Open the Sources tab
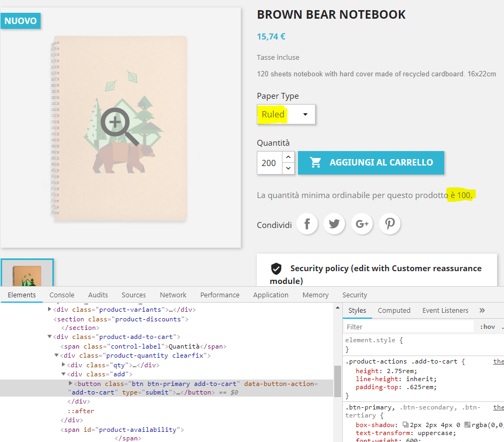The image size is (504, 442). (133, 295)
